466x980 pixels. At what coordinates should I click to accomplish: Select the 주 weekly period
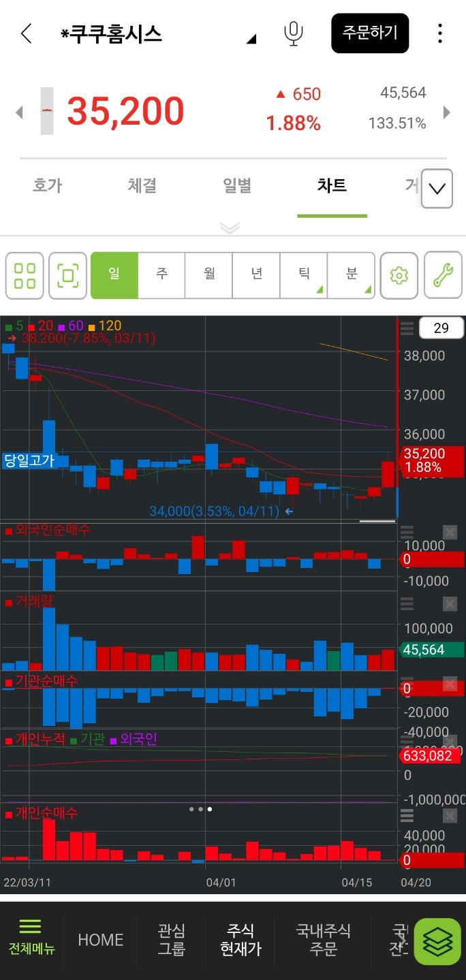point(161,275)
